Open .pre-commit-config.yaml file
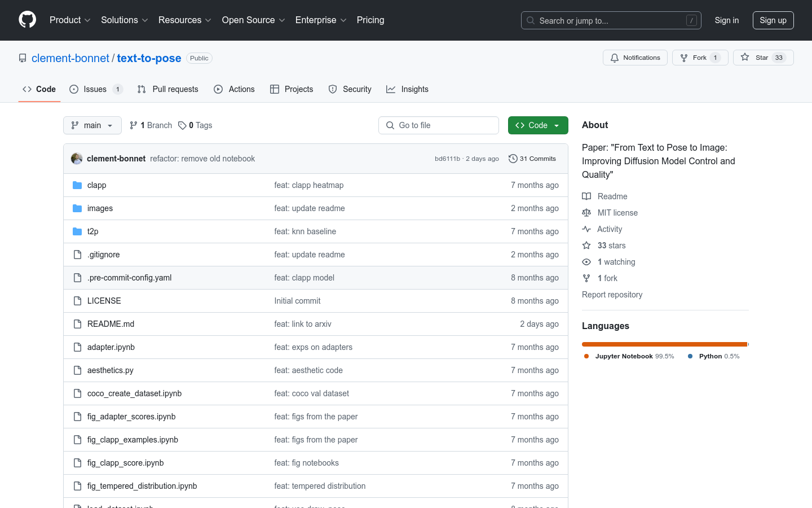This screenshot has height=508, width=812. coord(129,278)
